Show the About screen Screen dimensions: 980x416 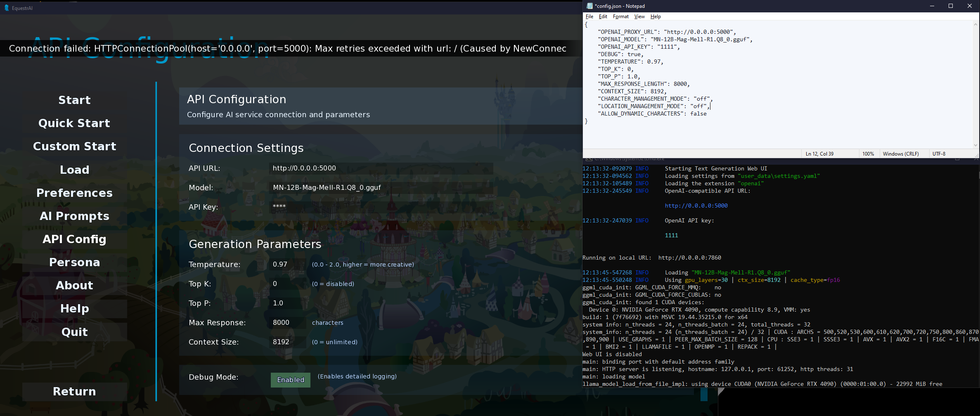pyautogui.click(x=75, y=286)
